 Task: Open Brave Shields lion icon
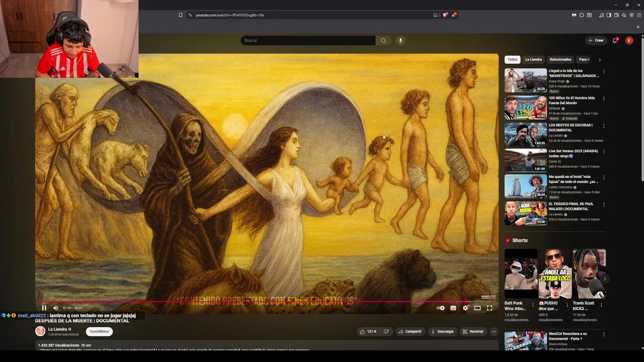445,15
